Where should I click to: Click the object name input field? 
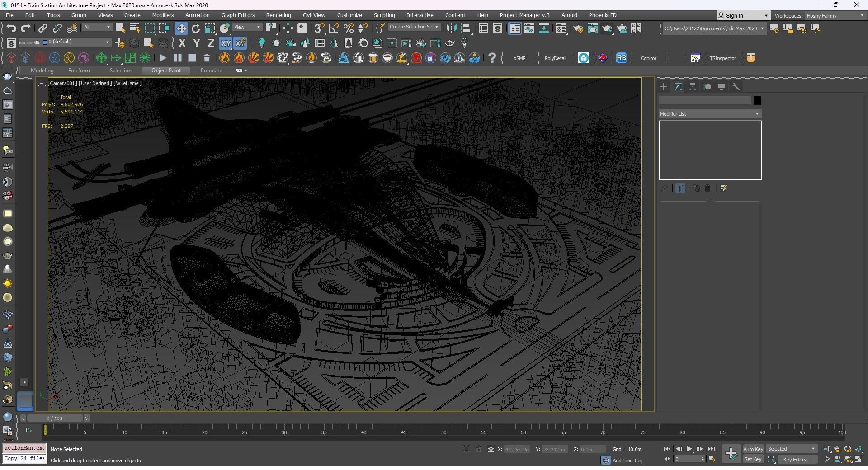[705, 100]
